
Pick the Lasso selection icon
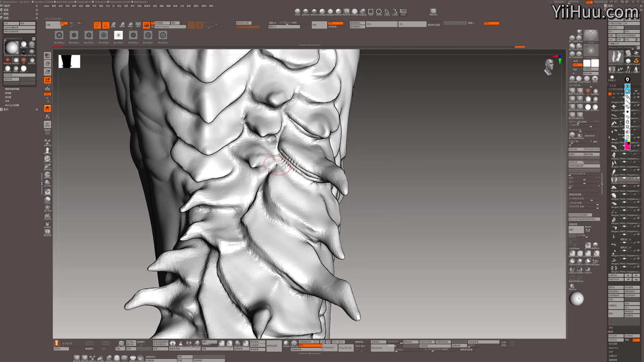387,12
